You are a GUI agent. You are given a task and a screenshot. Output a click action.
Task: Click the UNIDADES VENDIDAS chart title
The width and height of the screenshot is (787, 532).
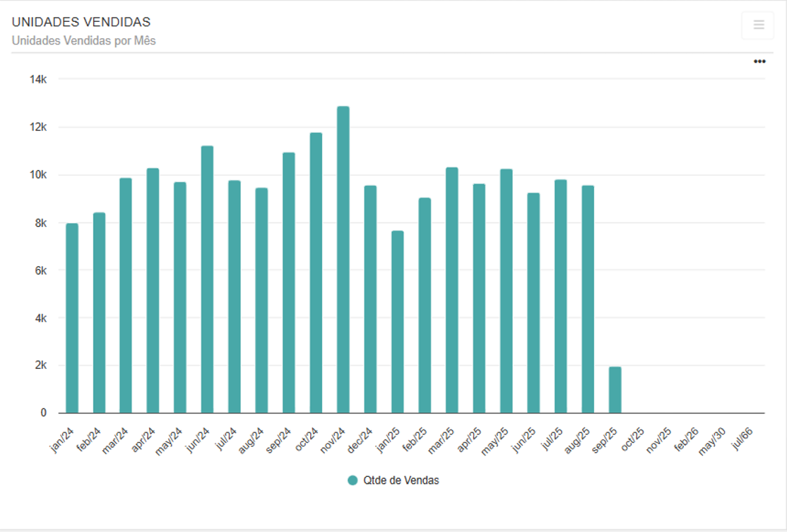click(81, 22)
